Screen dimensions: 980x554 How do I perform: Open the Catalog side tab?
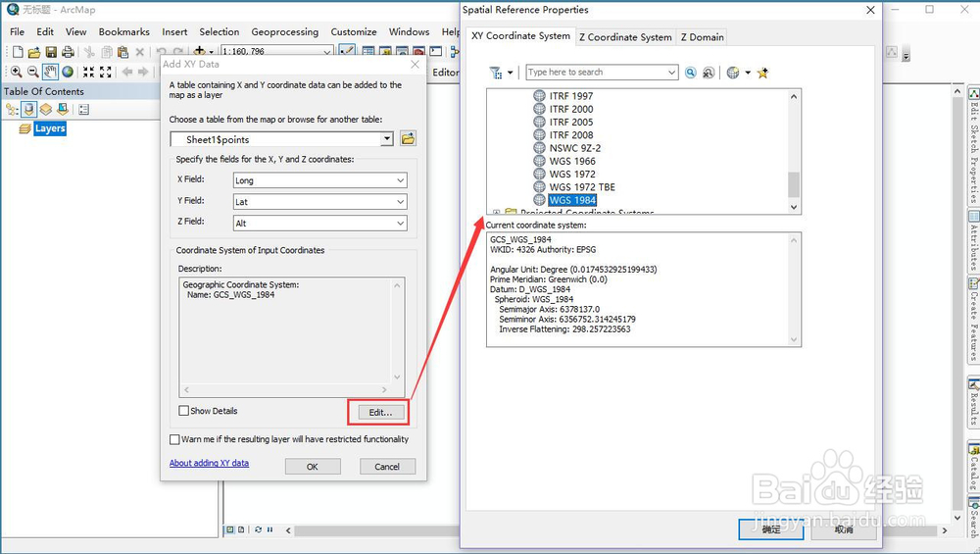click(974, 468)
